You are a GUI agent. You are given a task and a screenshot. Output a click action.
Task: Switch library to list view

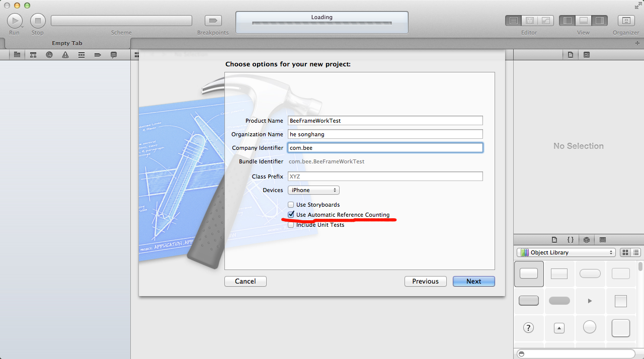pos(636,252)
